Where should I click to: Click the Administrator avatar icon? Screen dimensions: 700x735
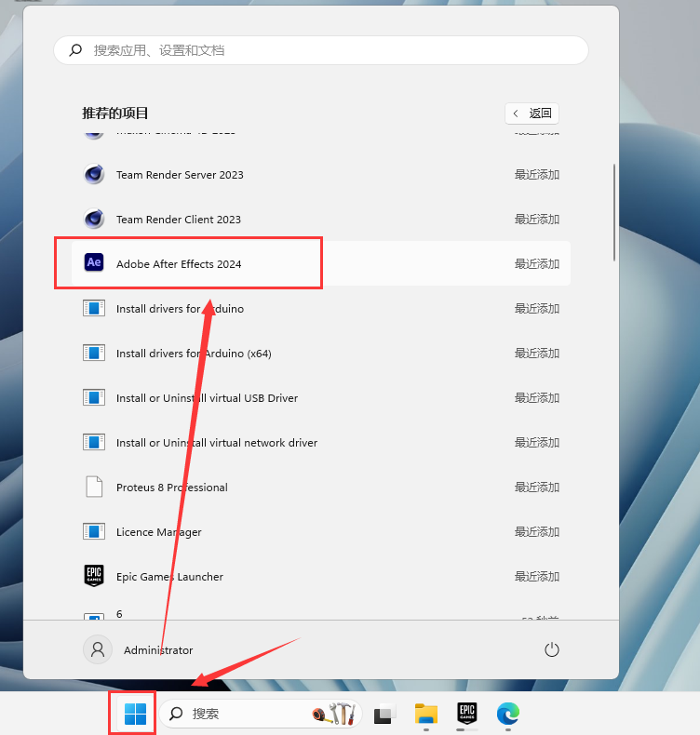click(98, 649)
